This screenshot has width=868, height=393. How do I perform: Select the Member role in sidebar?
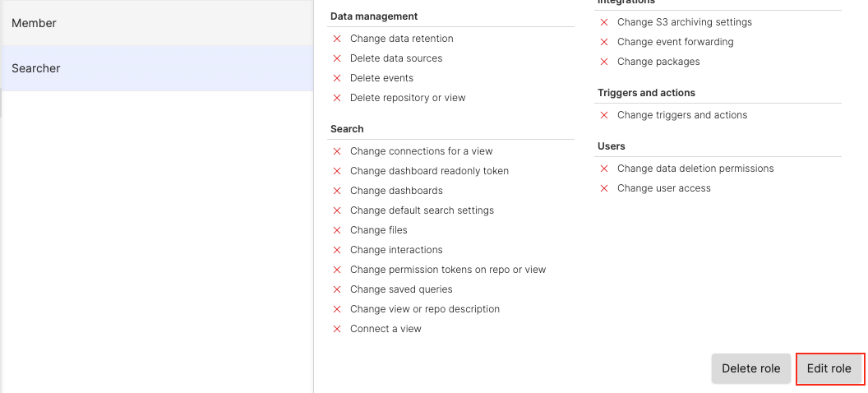[x=156, y=23]
